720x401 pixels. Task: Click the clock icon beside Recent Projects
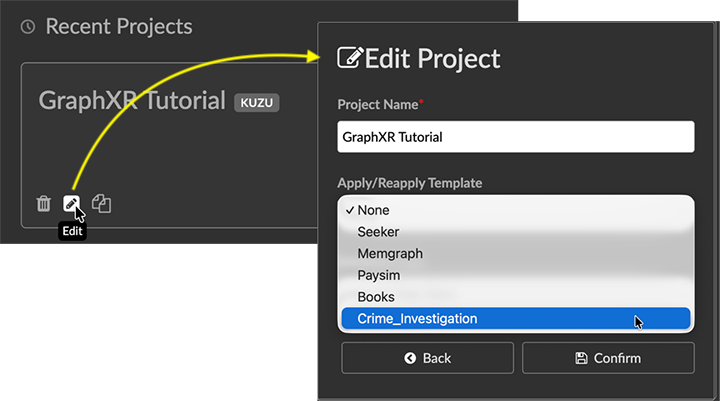click(28, 27)
